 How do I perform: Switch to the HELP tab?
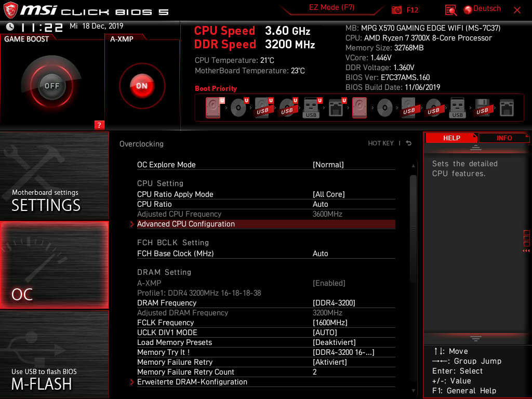click(451, 138)
